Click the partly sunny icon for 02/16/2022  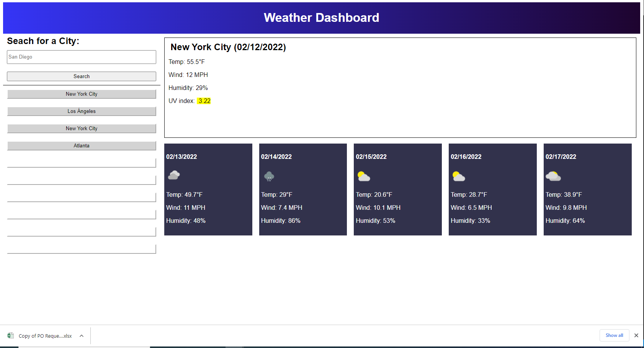458,176
